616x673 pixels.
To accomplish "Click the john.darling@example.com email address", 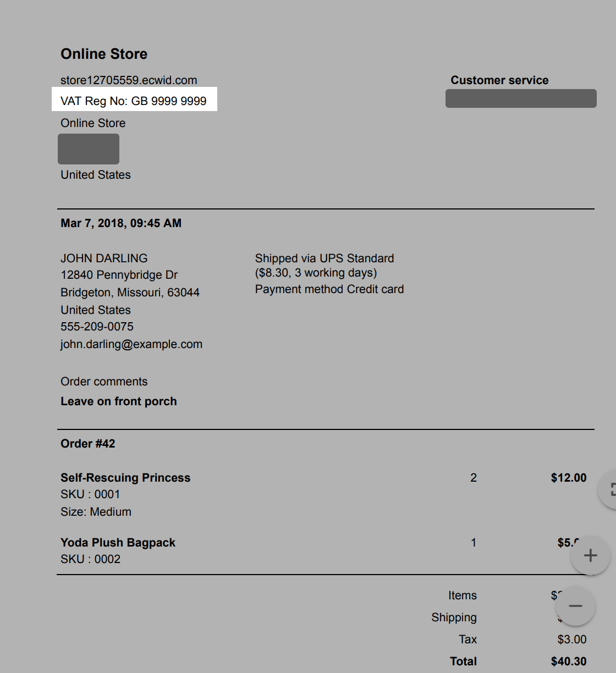I will point(131,344).
